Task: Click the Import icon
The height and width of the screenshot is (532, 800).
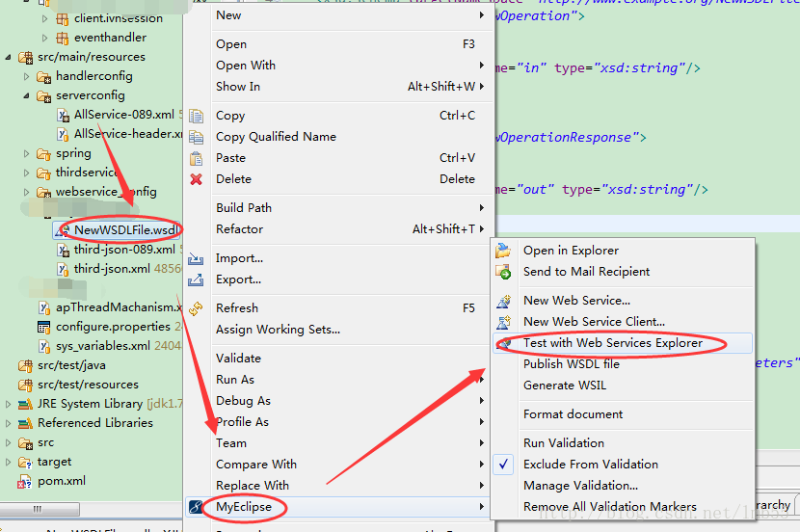Action: pyautogui.click(x=196, y=258)
